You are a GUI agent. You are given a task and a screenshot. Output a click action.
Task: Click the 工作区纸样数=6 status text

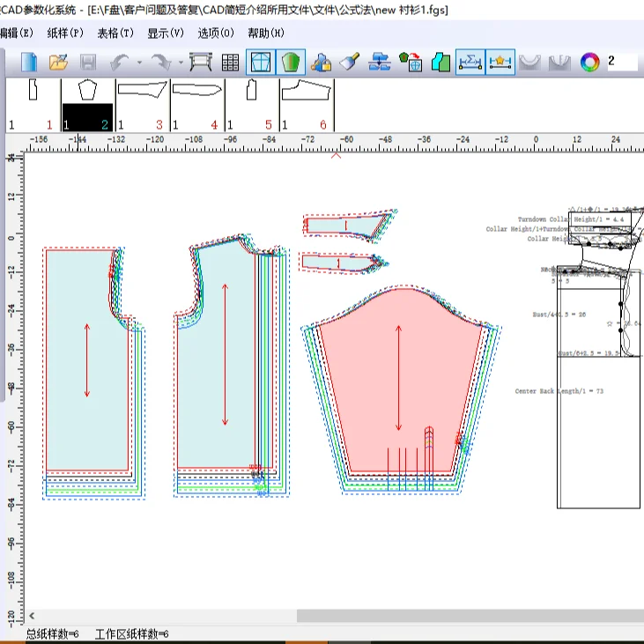(131, 633)
